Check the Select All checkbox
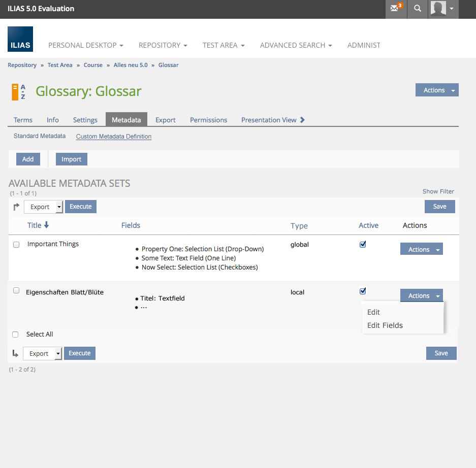This screenshot has width=476, height=468. pos(15,335)
